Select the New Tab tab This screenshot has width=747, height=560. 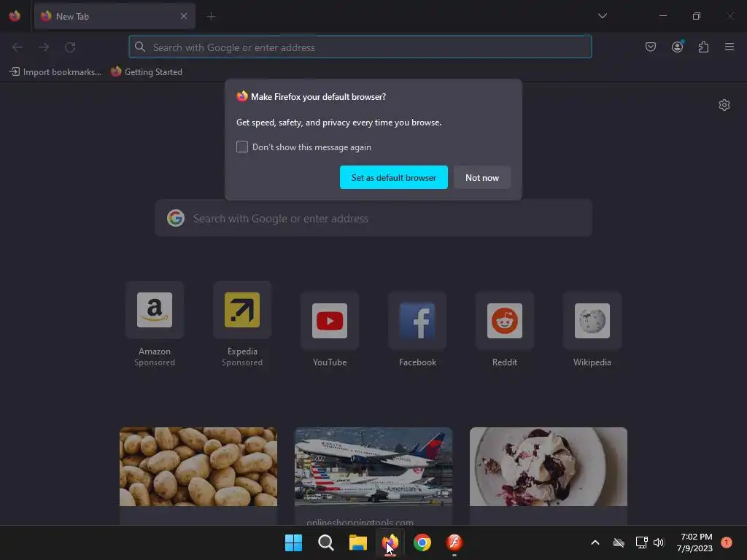click(115, 16)
